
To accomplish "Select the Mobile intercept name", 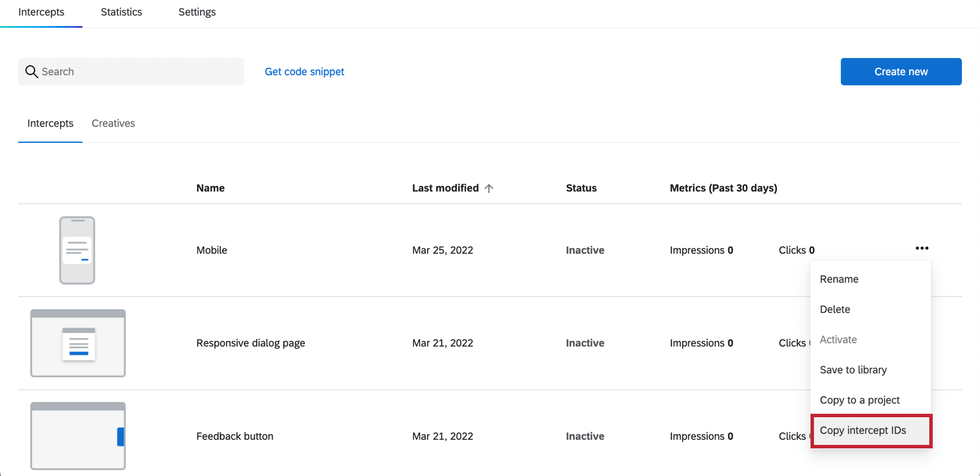I will (212, 250).
